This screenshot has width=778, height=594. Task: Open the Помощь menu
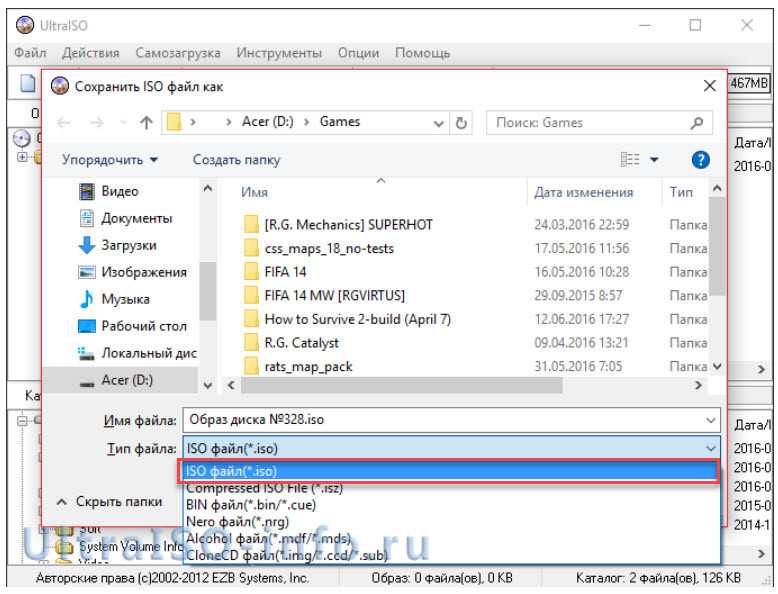pos(422,53)
